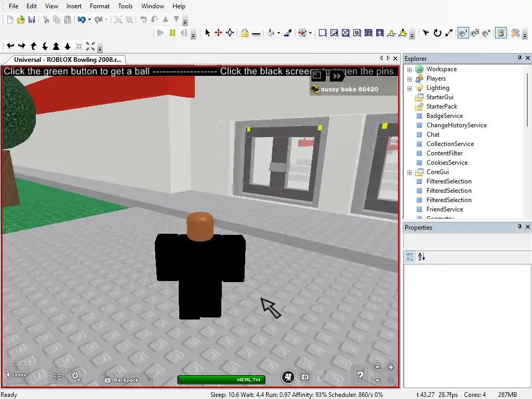
Task: Open the in-game player list button
Action: click(x=58, y=377)
